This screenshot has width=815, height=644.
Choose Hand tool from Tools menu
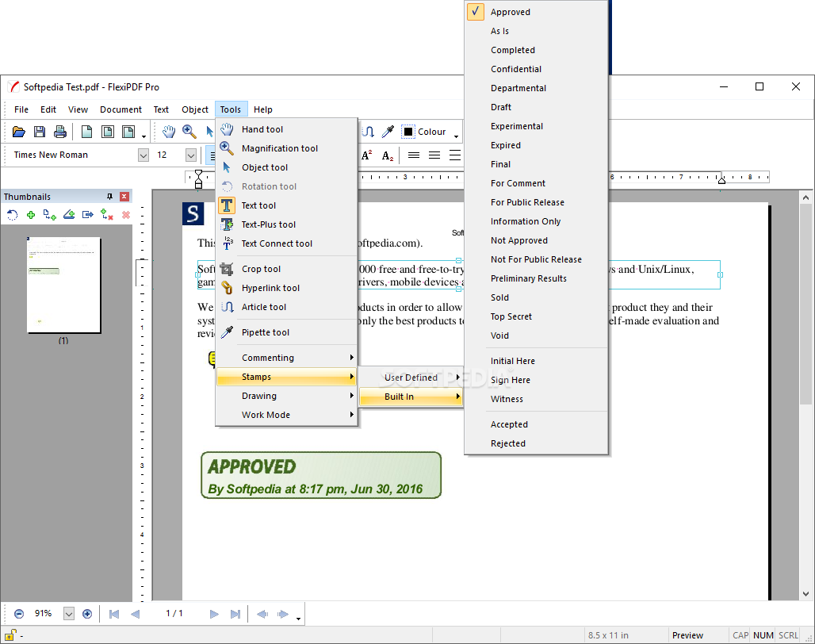pos(286,129)
